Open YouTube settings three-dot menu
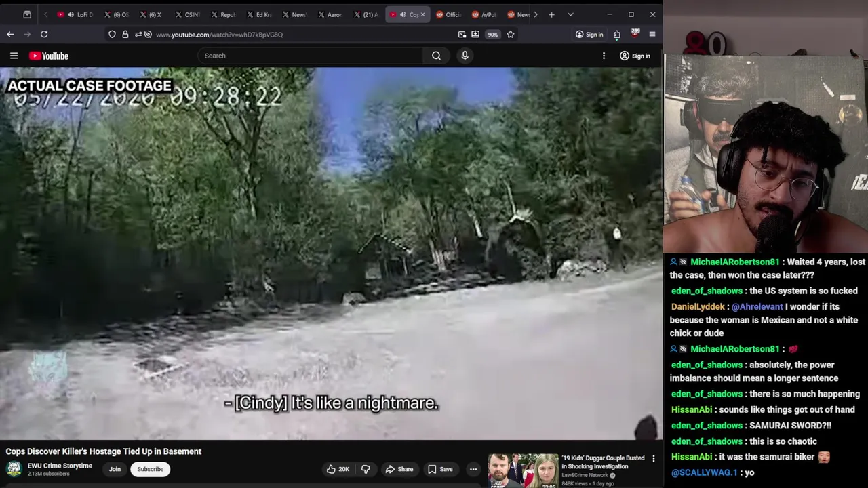This screenshot has width=868, height=488. pos(604,56)
